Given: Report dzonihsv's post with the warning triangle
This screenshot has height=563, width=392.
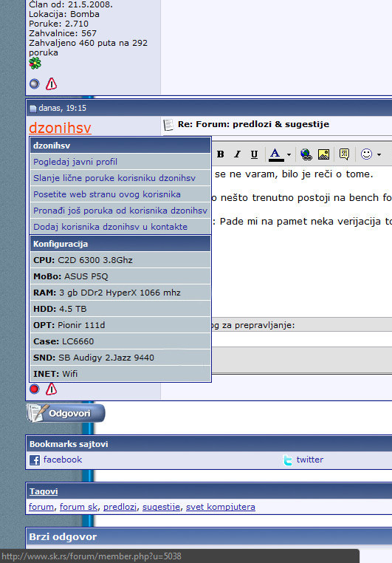Looking at the screenshot, I should coord(51,389).
